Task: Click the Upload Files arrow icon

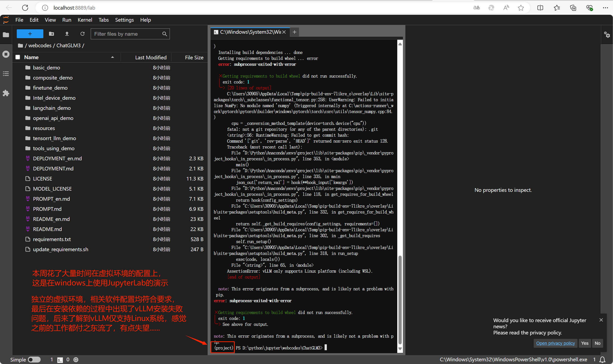Action: pos(67,34)
